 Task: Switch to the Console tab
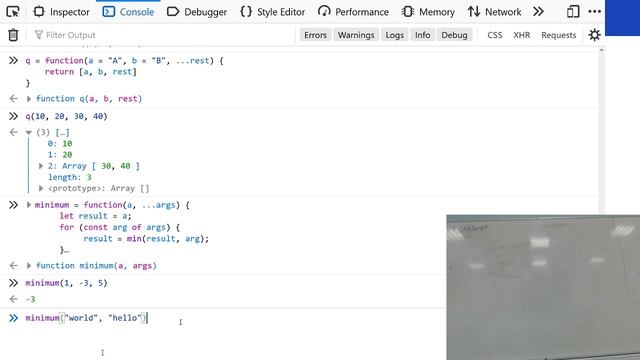pyautogui.click(x=129, y=12)
